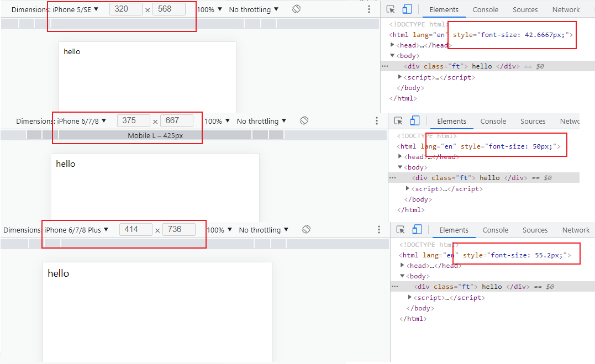This screenshot has height=364, width=595.
Task: Open row actions ellipsis beside the bottom panel's div.ft
Action: coord(394,287)
